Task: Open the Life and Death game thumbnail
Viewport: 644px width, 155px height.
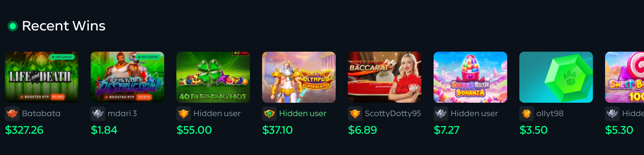Action: (x=42, y=77)
